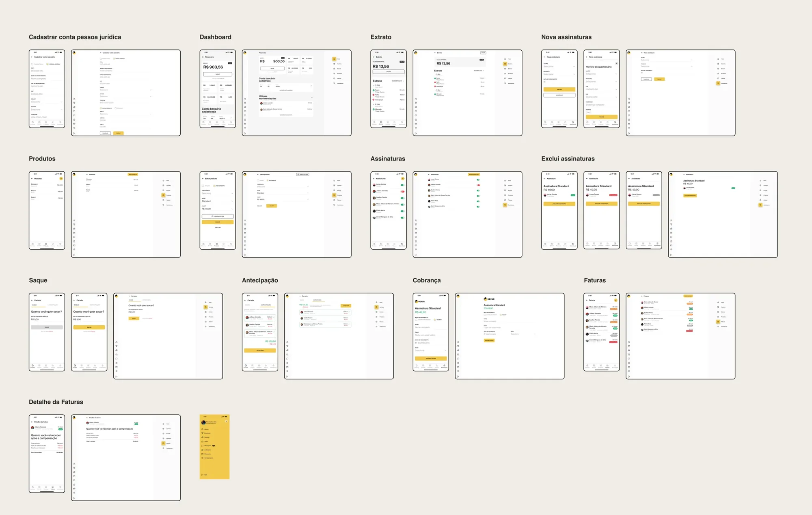Select Recorrente radio in mobile Editar produto
Screen dimensions: 812x515
tap(215, 186)
